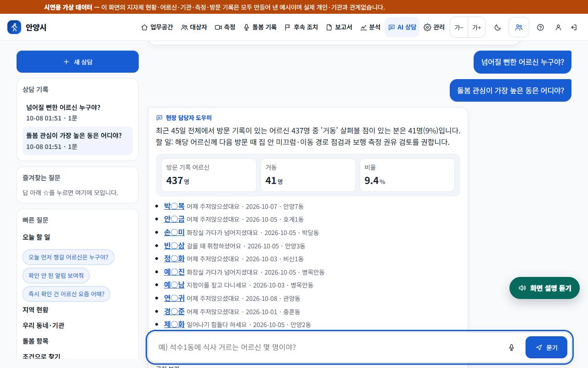Image resolution: width=588 pixels, height=368 pixels.
Task: Open the 돌봄 기록 menu
Action: 260,27
